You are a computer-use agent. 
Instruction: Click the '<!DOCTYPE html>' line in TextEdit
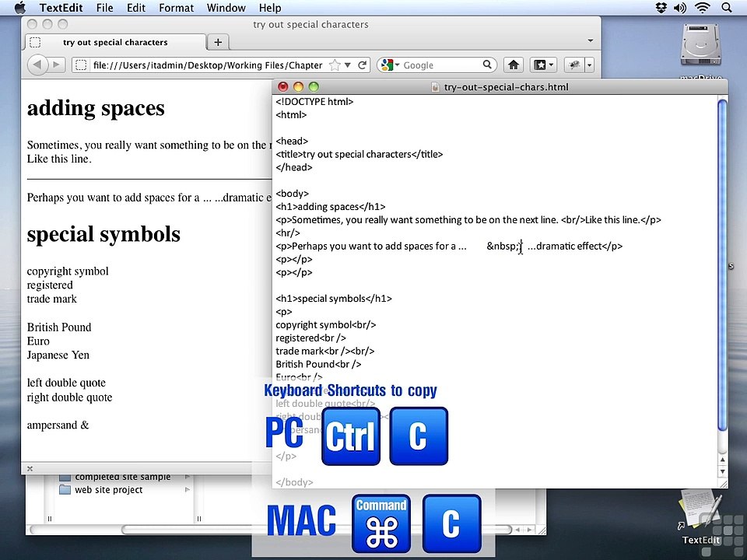(x=314, y=101)
